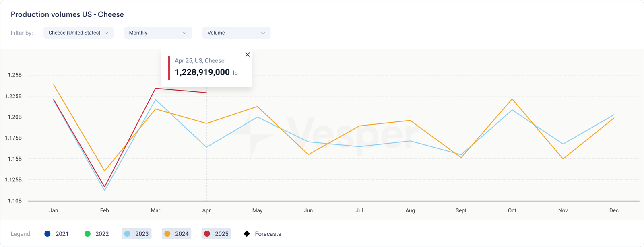Open the Volume metric dropdown
The width and height of the screenshot is (644, 247).
point(236,33)
